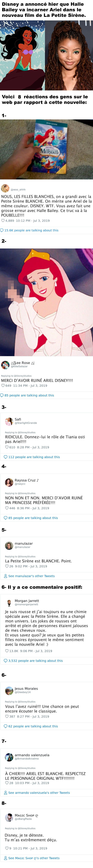Open Morgan Jarrett's profile avatar
This screenshot has height=868, width=93.
click(9, 602)
